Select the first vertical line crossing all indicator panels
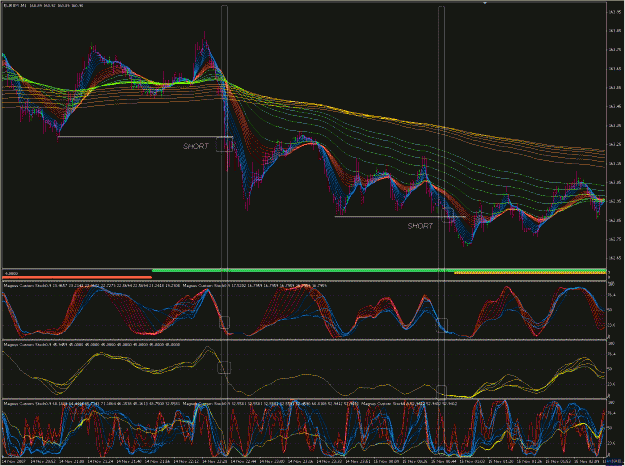 pos(224,231)
